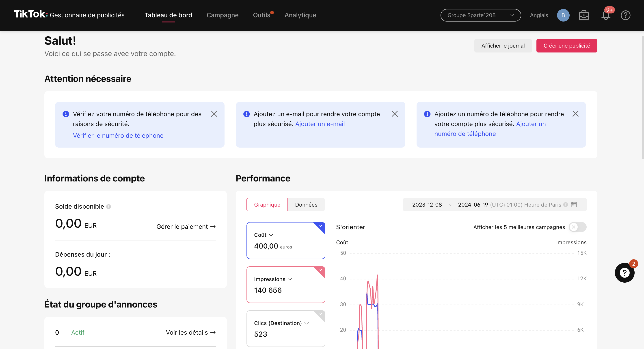The height and width of the screenshot is (349, 644).
Task: Close the add e-mail notice
Action: (395, 114)
